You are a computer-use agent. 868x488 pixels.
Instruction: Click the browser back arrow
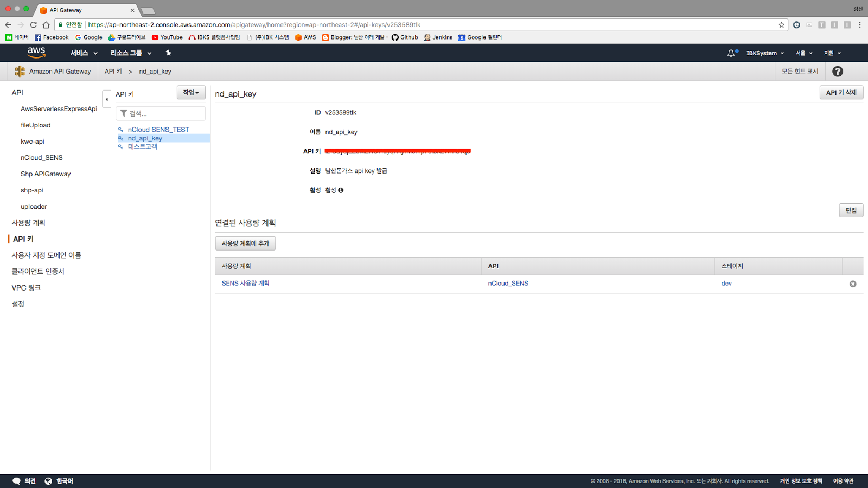point(8,25)
